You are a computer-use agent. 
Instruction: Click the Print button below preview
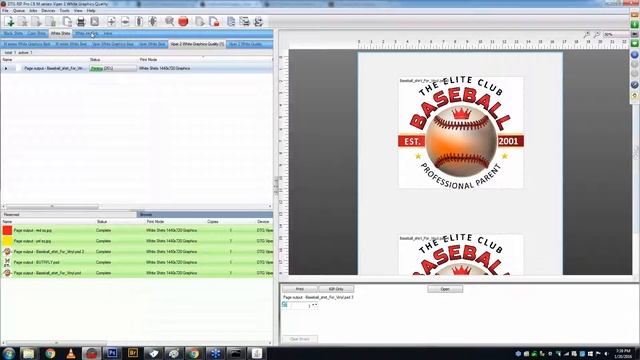[300, 289]
